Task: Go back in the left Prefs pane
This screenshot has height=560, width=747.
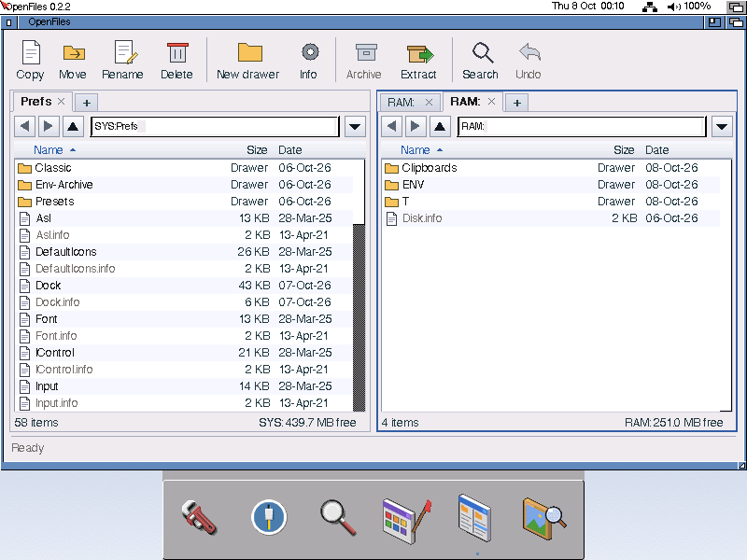Action: pyautogui.click(x=25, y=126)
